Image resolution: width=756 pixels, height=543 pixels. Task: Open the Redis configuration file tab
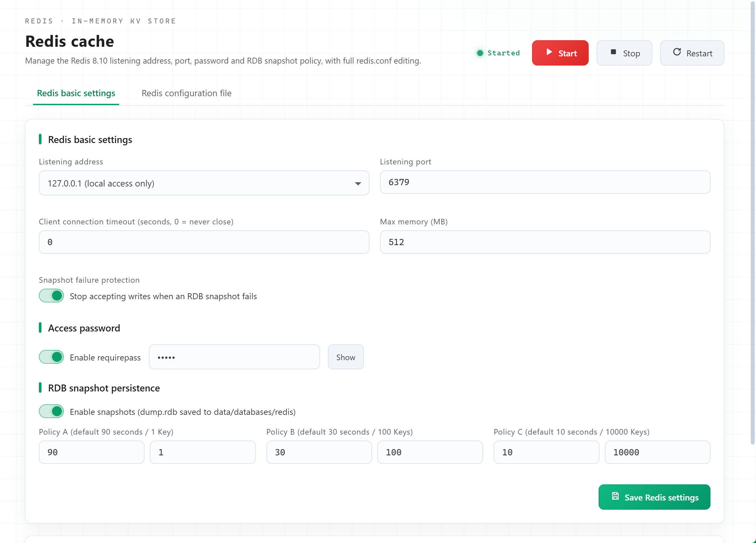tap(186, 93)
